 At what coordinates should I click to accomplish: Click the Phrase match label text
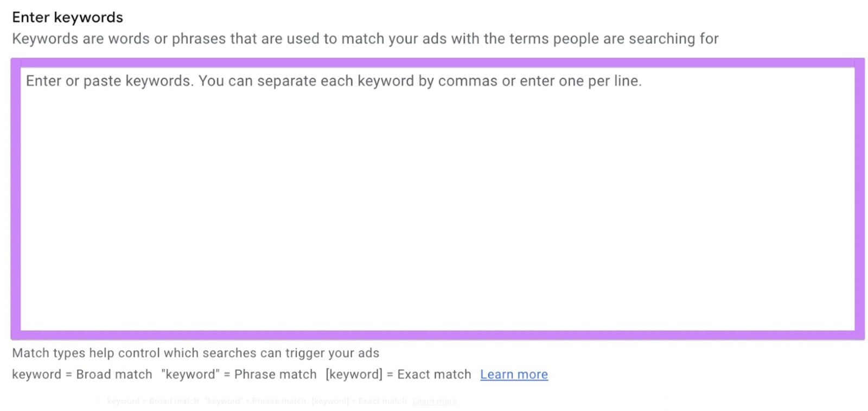coord(275,374)
